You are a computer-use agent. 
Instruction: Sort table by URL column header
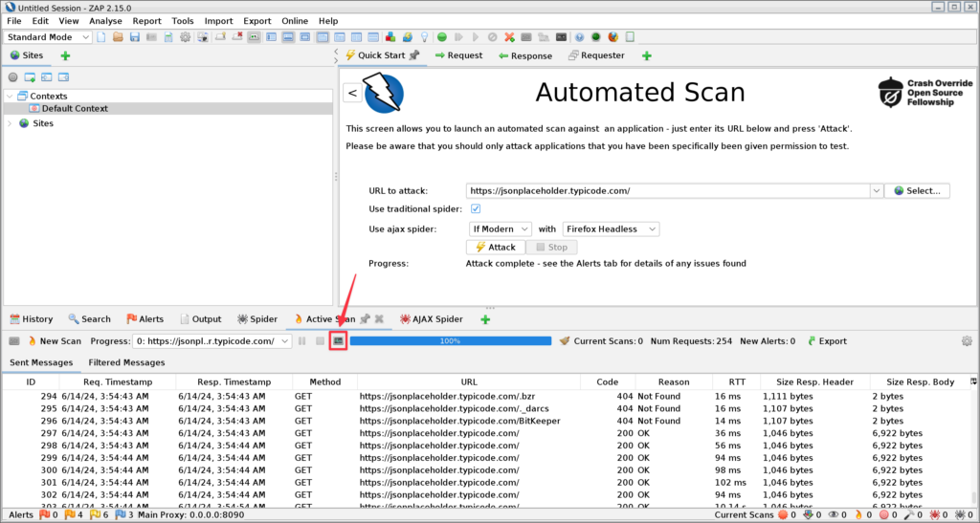pos(469,381)
